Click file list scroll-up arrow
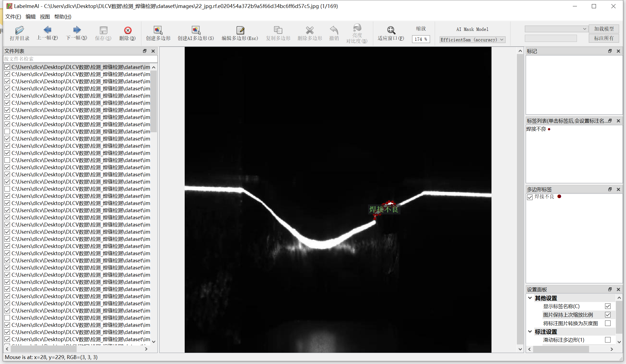626x364 pixels. pos(154,67)
